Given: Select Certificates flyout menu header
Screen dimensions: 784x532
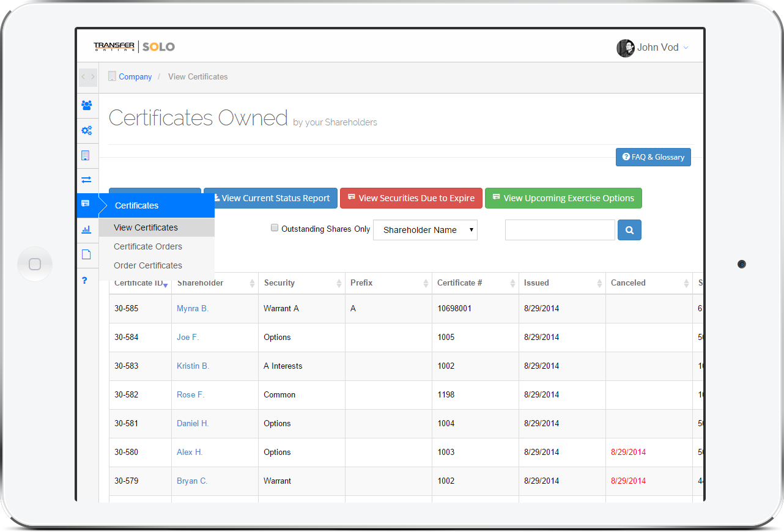Looking at the screenshot, I should click(x=157, y=205).
